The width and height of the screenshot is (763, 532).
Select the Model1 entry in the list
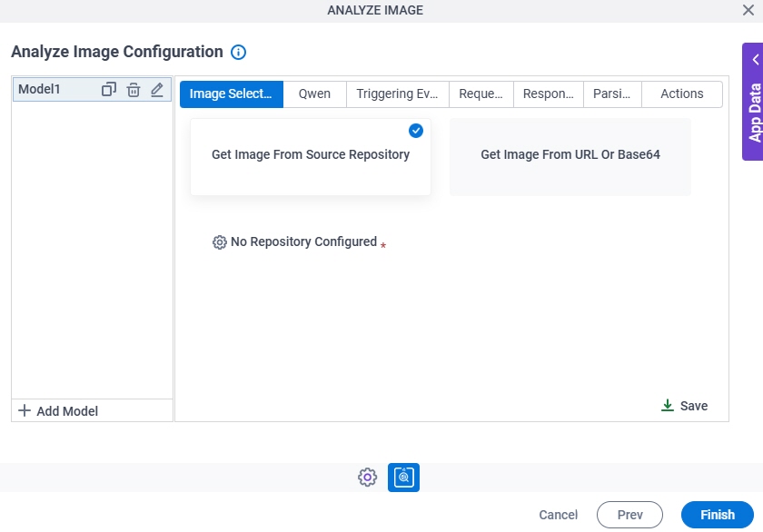[92, 90]
